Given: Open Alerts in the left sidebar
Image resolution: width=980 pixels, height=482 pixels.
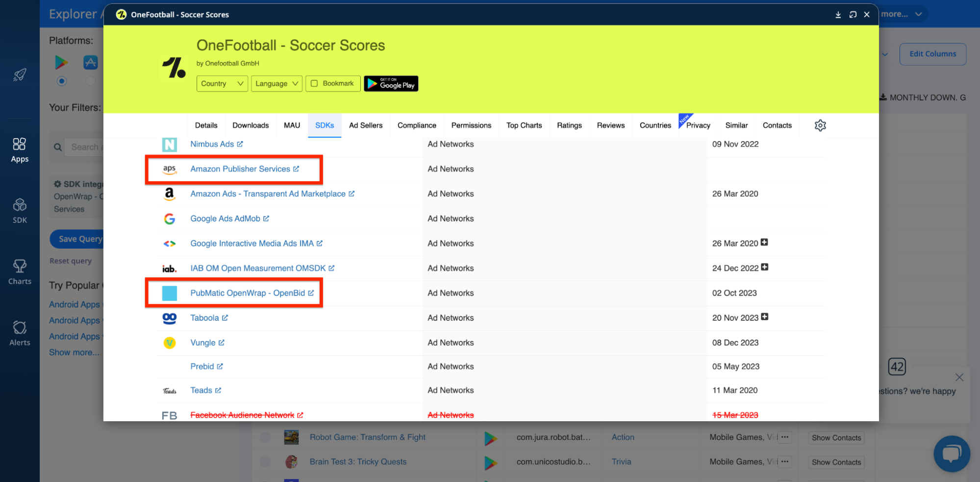Looking at the screenshot, I should coord(20,334).
